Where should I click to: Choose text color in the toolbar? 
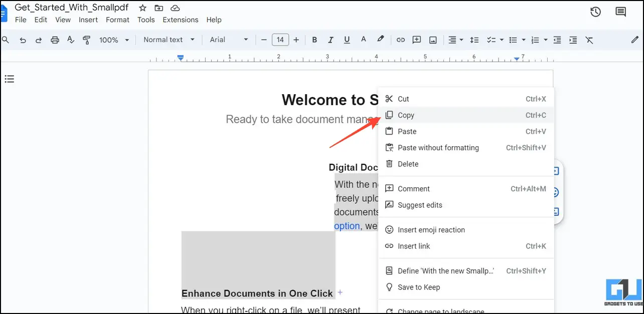364,40
